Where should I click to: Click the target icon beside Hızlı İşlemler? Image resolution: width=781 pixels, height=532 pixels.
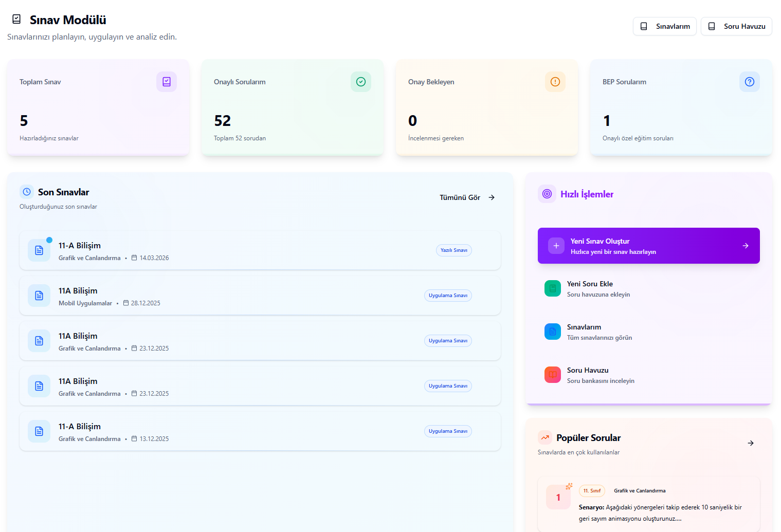pyautogui.click(x=547, y=194)
